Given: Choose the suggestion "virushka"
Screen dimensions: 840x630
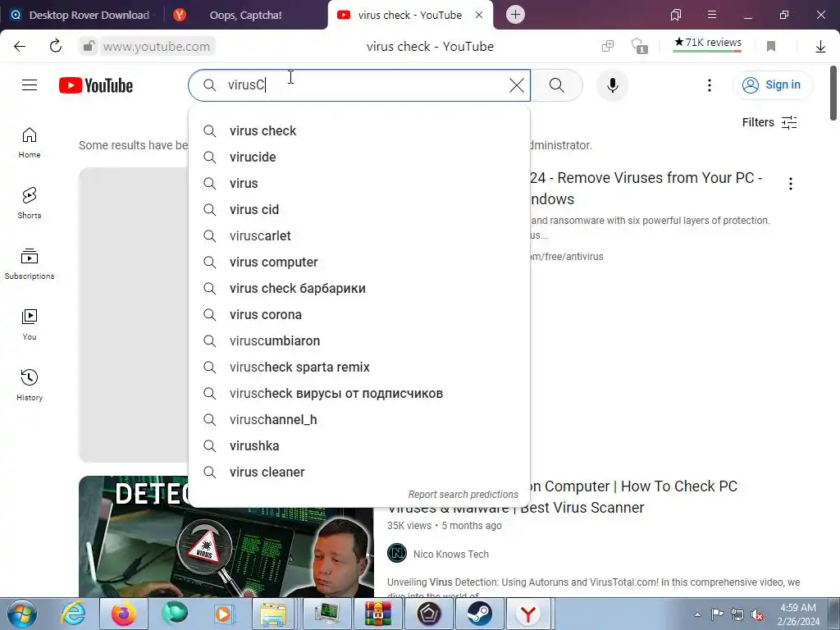Looking at the screenshot, I should coord(359,445).
